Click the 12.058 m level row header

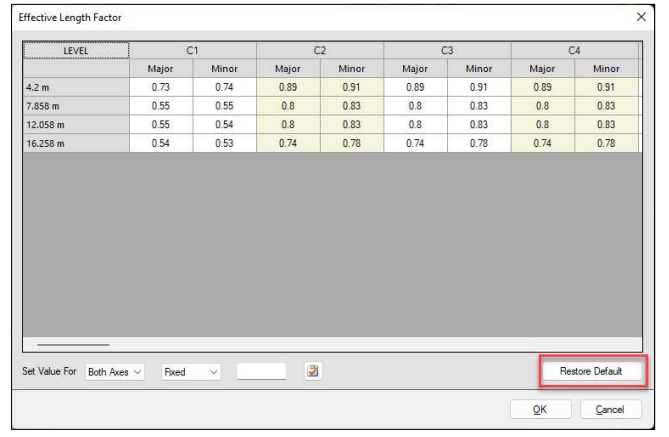pyautogui.click(x=76, y=125)
